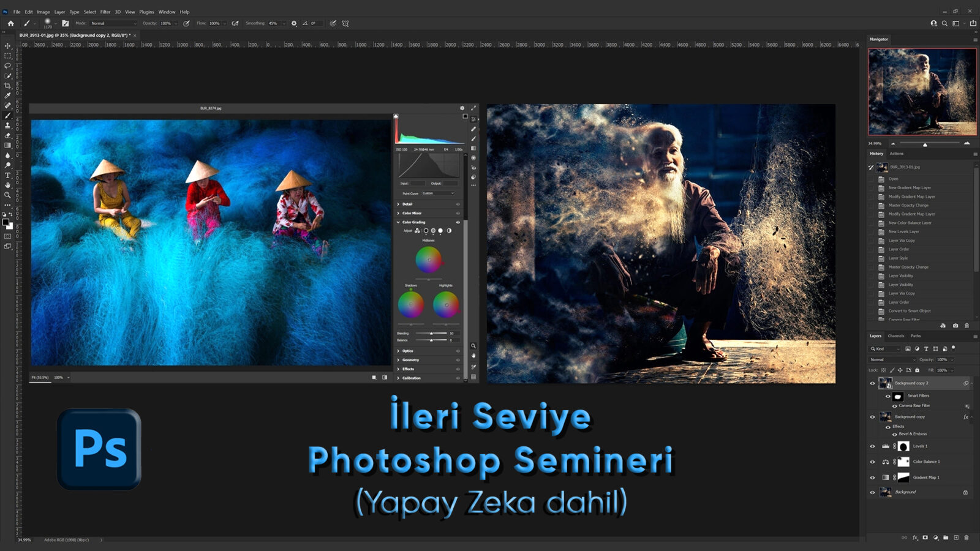
Task: Pick the Horizontal Type tool
Action: click(8, 175)
